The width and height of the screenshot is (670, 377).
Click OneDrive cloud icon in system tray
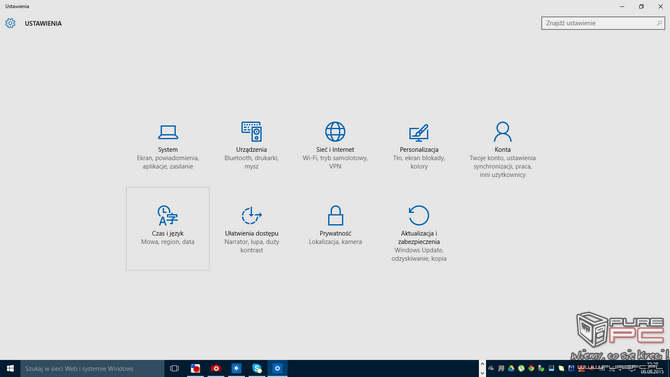(491, 368)
